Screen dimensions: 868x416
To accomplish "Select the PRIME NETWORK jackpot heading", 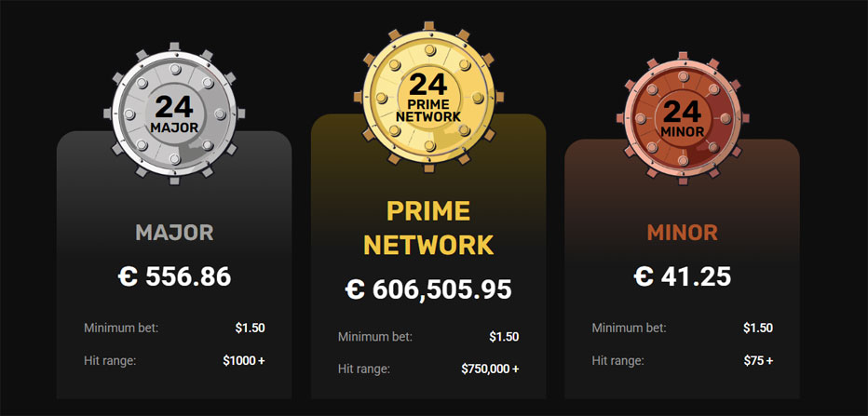I will click(428, 228).
